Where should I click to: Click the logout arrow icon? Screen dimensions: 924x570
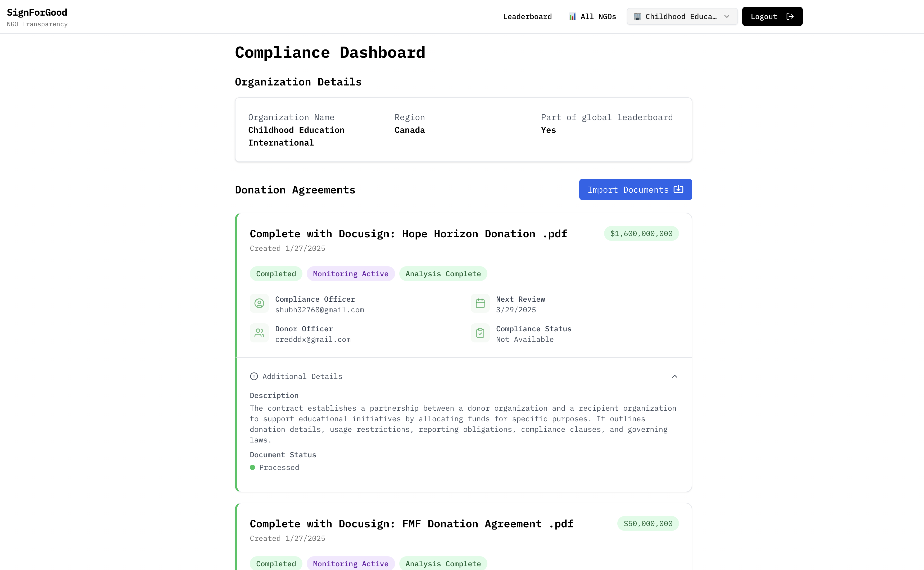pyautogui.click(x=790, y=17)
